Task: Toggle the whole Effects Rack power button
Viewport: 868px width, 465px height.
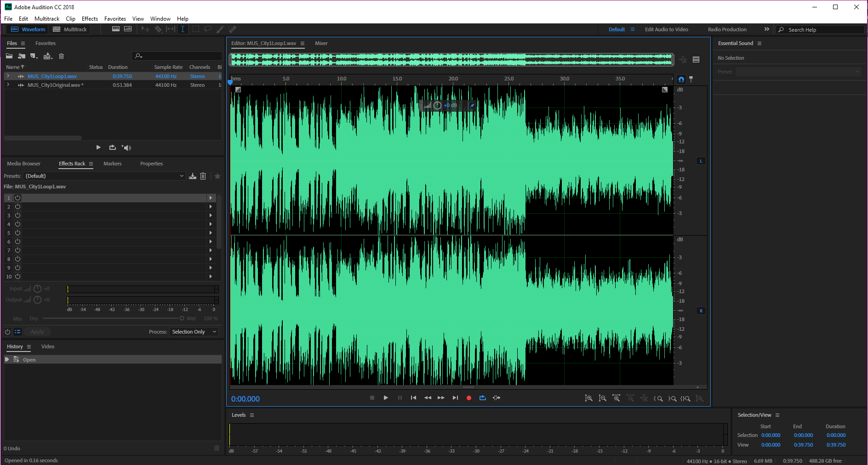Action: click(x=7, y=331)
